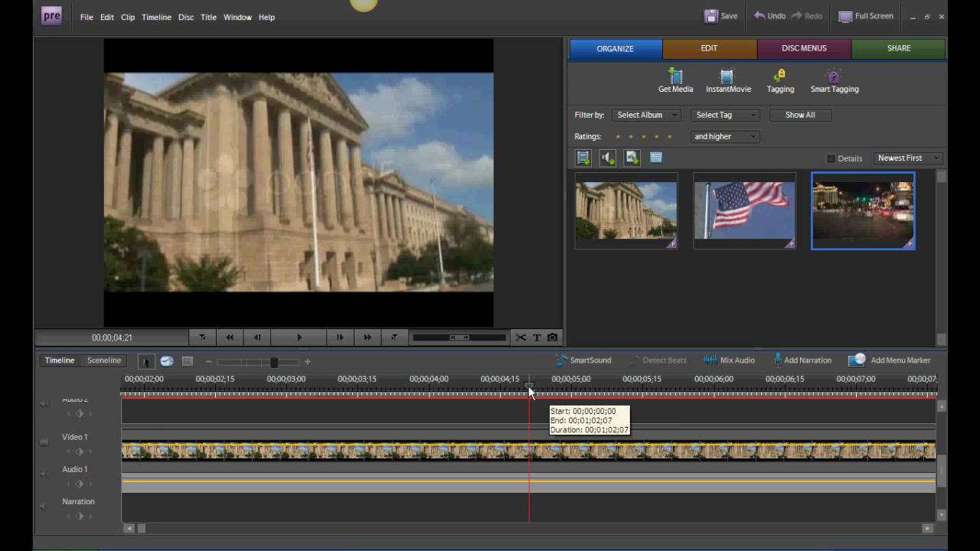Click the Get Media icon

675,76
